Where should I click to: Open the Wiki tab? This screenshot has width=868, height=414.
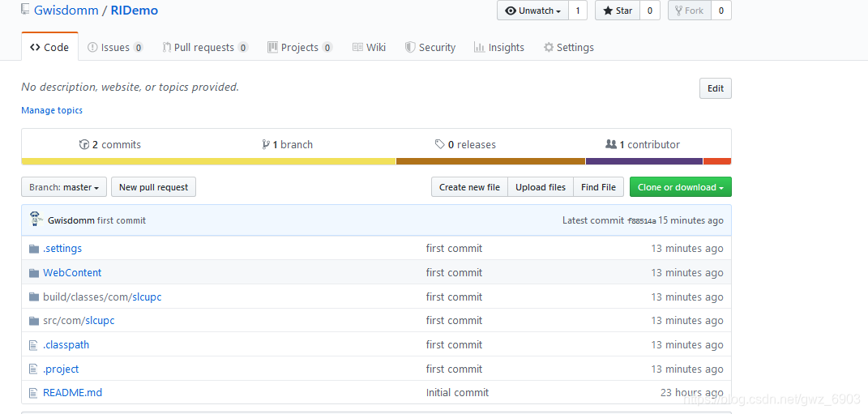coord(370,48)
